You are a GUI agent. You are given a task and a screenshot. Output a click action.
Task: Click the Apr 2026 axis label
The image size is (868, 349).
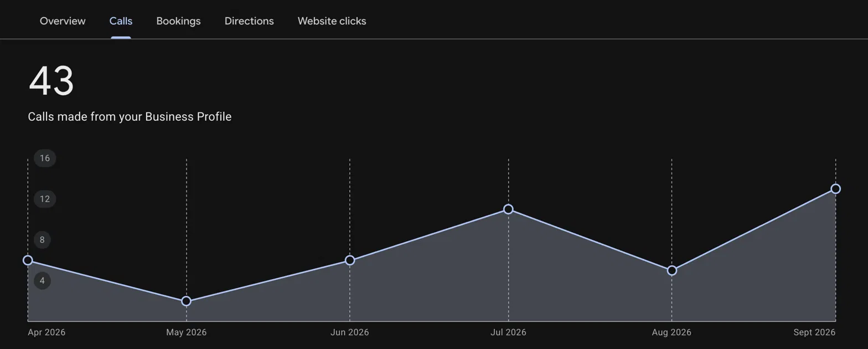point(46,332)
